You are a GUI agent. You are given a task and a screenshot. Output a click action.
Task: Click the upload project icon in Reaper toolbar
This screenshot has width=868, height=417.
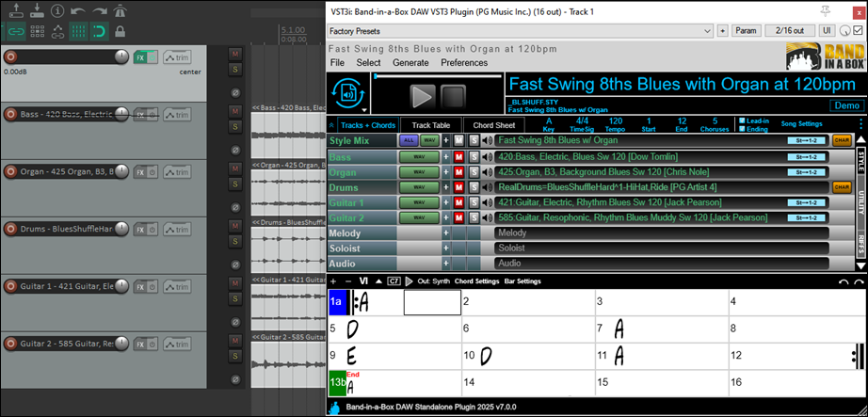click(x=15, y=10)
